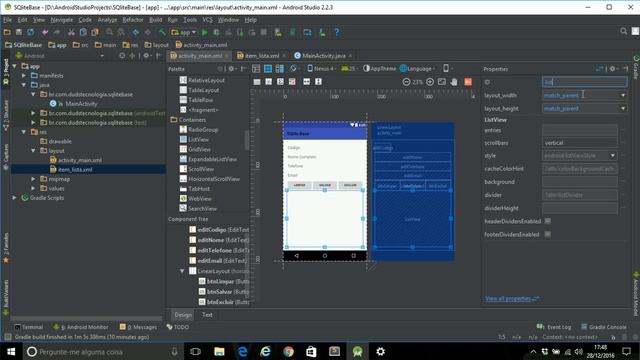This screenshot has width=640, height=360.
Task: Switch to the MainActivity.java tab
Action: pyautogui.click(x=323, y=56)
